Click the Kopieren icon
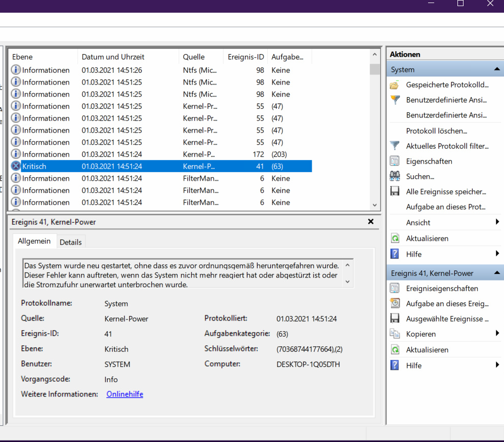 (x=394, y=334)
